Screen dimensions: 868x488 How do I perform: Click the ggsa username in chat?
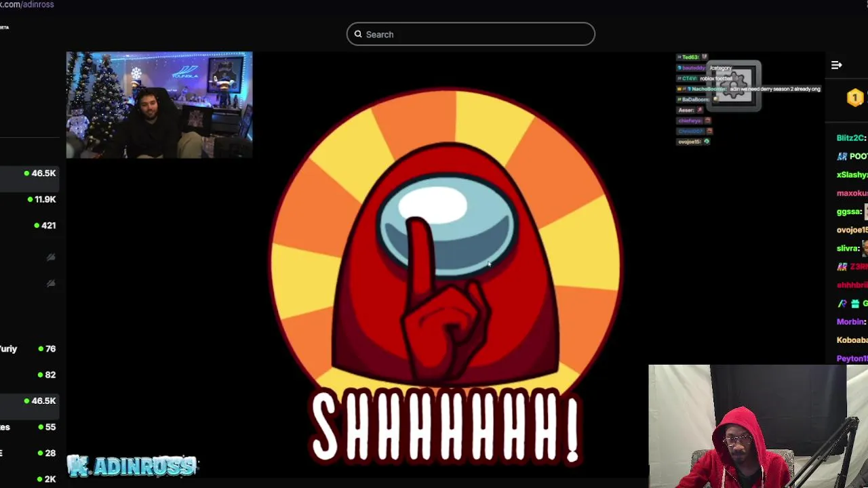click(848, 211)
